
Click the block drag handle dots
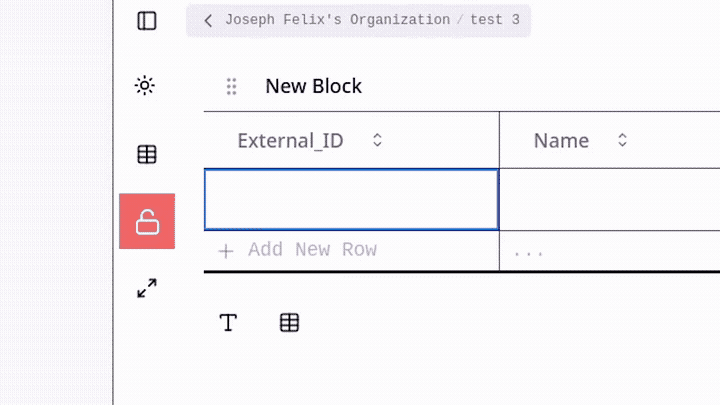pos(232,87)
